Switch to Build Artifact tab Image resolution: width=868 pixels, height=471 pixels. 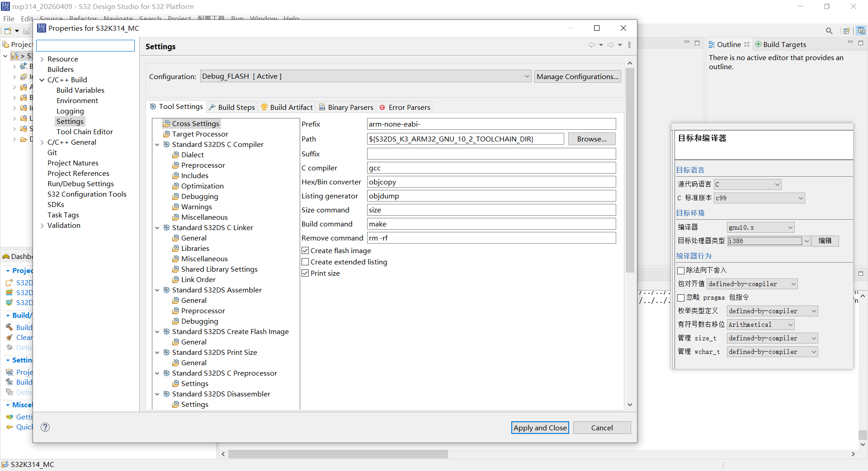(x=287, y=107)
